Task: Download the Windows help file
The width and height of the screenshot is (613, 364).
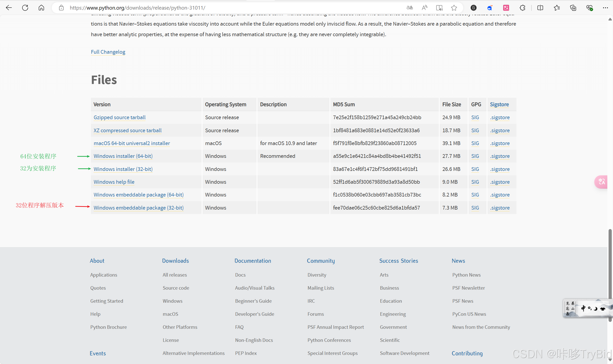Action: pyautogui.click(x=114, y=182)
